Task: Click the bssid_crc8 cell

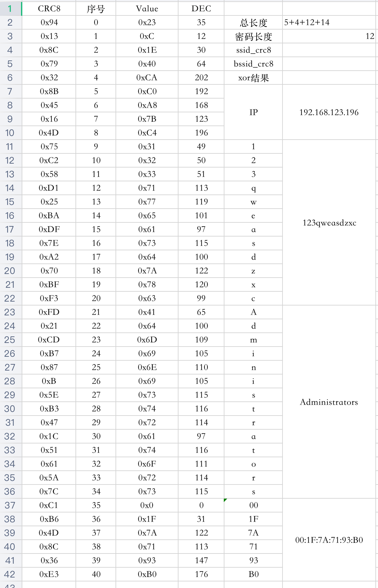Action: tap(253, 64)
